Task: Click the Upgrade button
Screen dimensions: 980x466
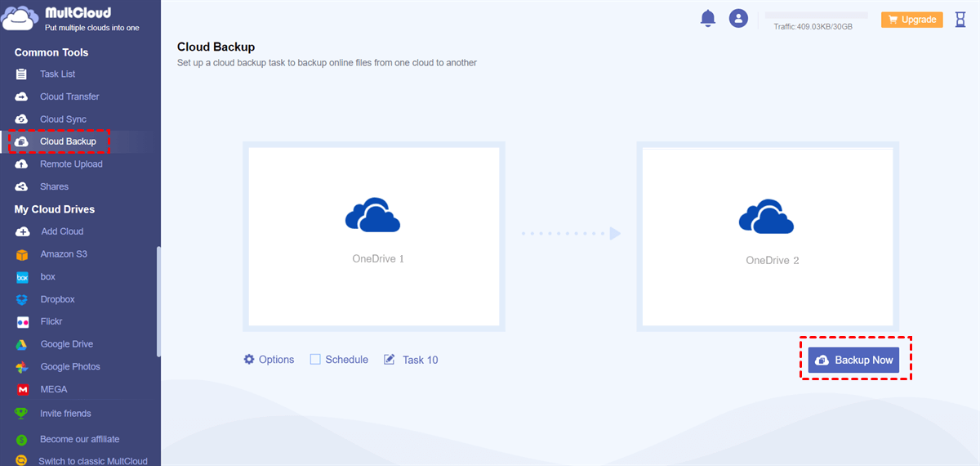Action: (x=912, y=20)
